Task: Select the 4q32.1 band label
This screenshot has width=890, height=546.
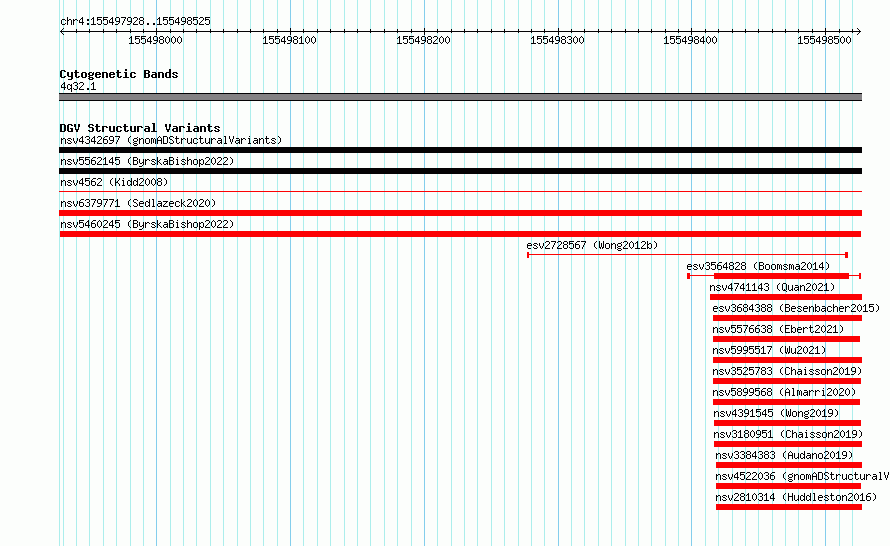Action: 78,86
